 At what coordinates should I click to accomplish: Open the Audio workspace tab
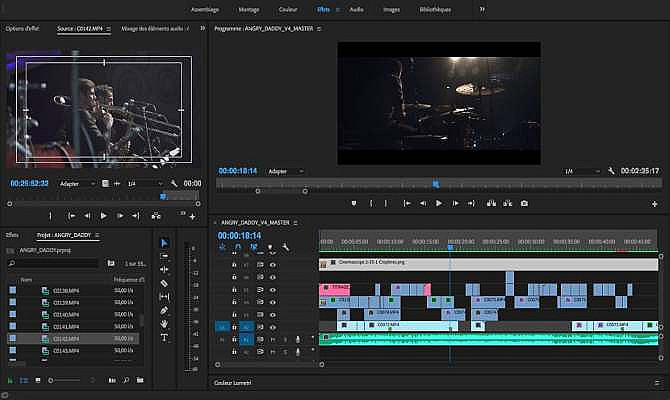click(356, 9)
